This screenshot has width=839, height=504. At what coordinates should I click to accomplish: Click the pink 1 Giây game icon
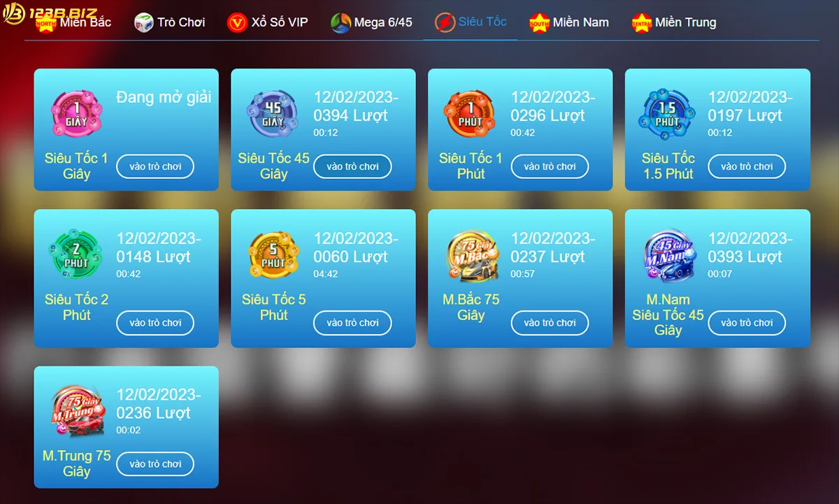pyautogui.click(x=77, y=114)
